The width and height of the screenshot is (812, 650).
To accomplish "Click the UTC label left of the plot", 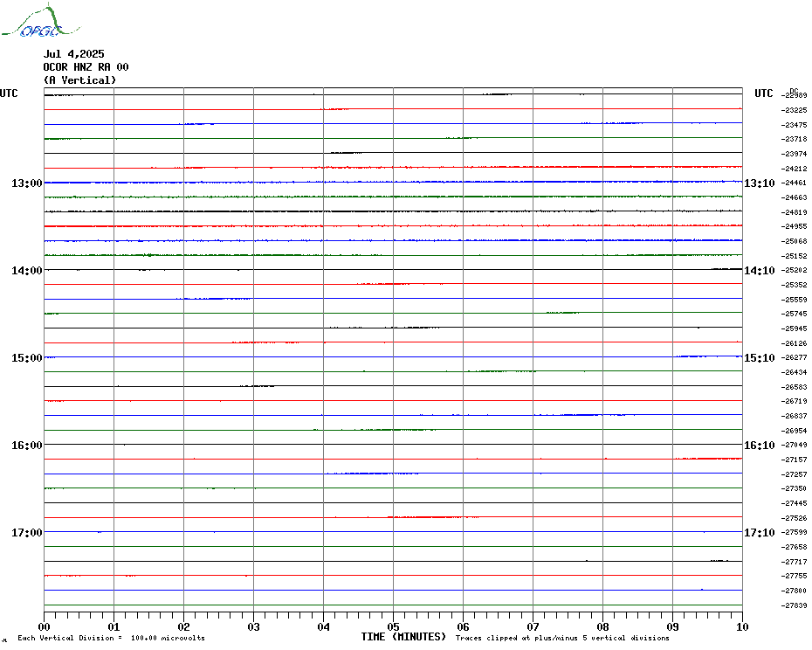I will (9, 93).
